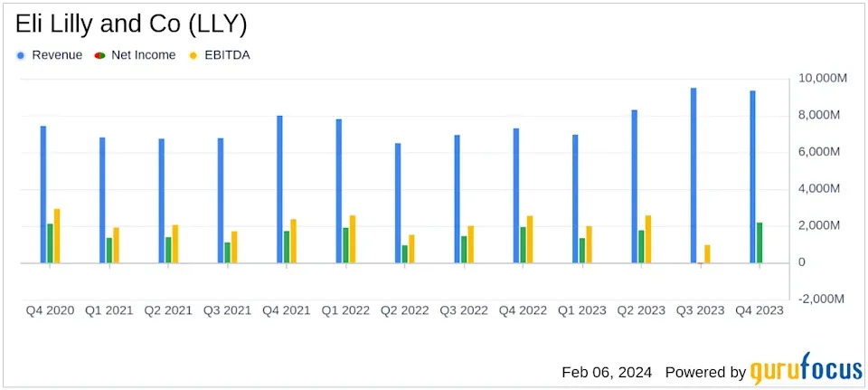The image size is (868, 390).
Task: Click the yellow EBITDA bar for Q4 2020
Action: pyautogui.click(x=56, y=236)
